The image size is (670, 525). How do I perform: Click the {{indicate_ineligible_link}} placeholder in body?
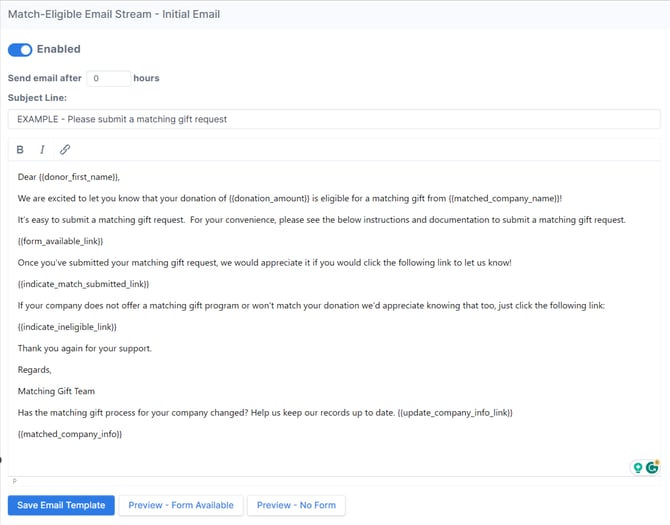[x=67, y=327]
